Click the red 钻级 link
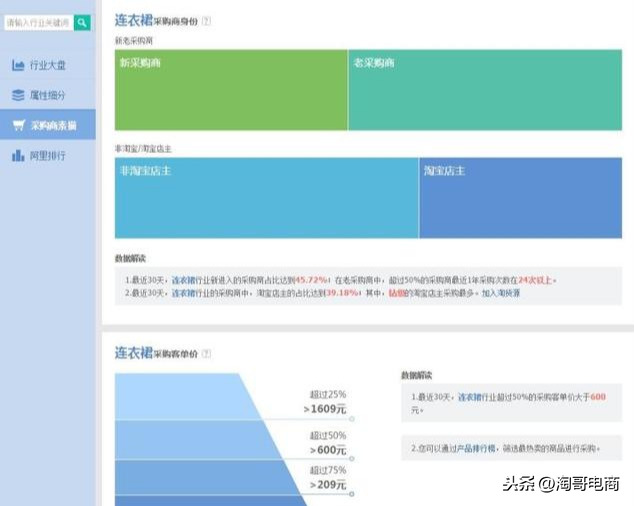This screenshot has width=634, height=506. [397, 293]
